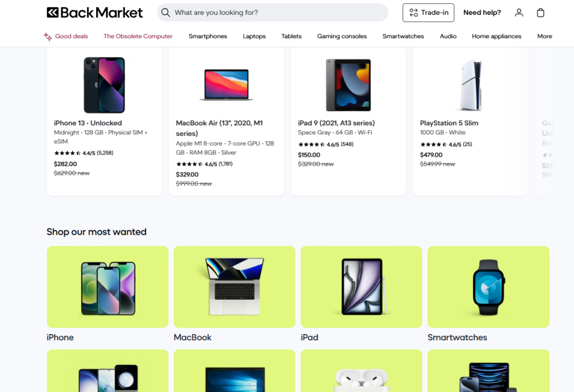Screen dimensions: 574x392
Task: Open the Gaming consoles category
Action: pyautogui.click(x=342, y=37)
